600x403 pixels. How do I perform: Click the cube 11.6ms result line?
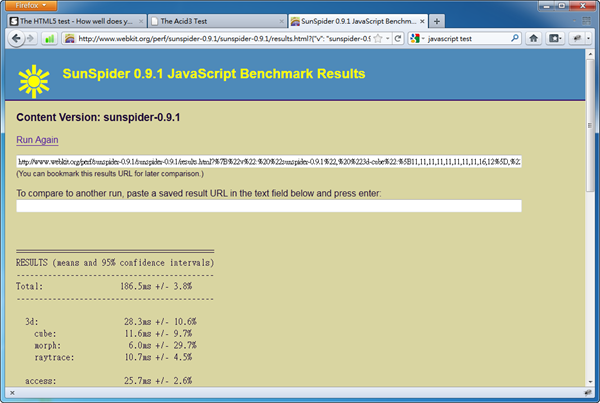tap(113, 334)
